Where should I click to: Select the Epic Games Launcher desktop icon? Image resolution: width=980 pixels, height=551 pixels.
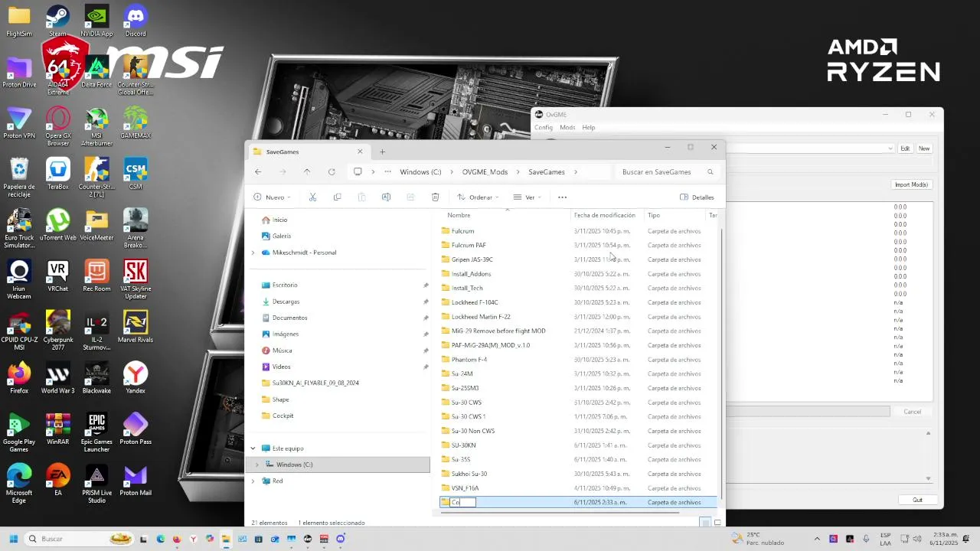pos(96,432)
